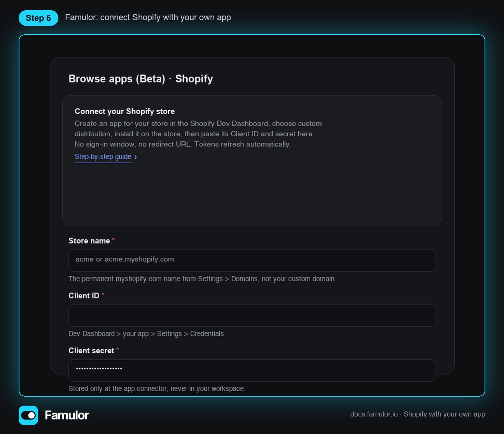Click into the Client ID field
Screen dimensions: 504x434
point(252,315)
